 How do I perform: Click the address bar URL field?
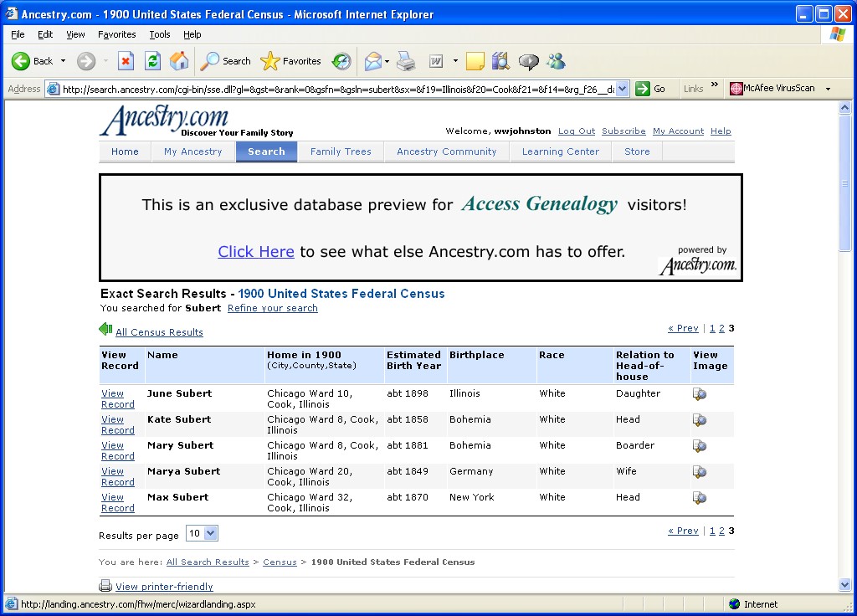pos(337,89)
